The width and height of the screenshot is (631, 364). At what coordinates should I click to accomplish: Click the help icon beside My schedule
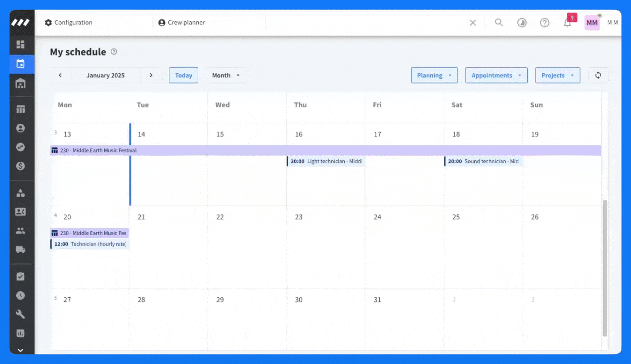click(x=114, y=52)
